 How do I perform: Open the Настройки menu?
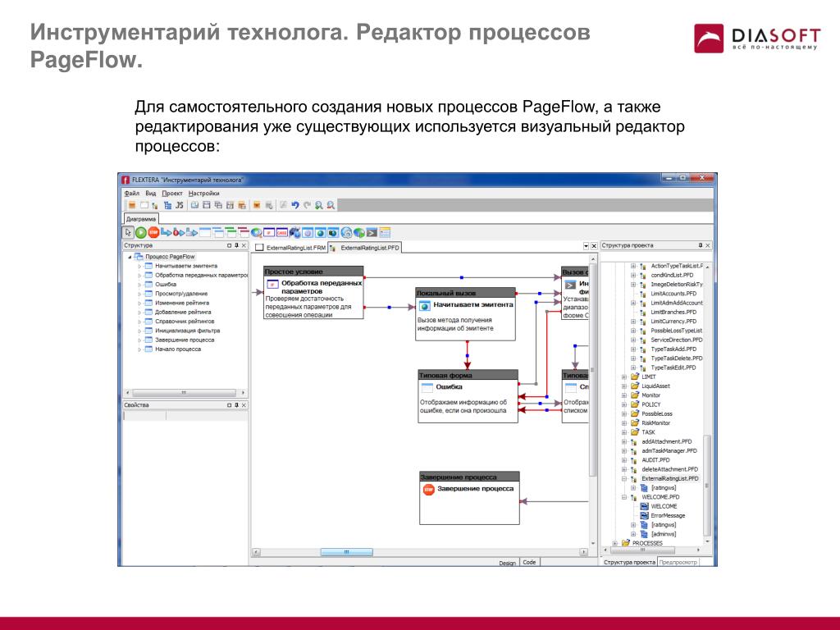(x=203, y=193)
